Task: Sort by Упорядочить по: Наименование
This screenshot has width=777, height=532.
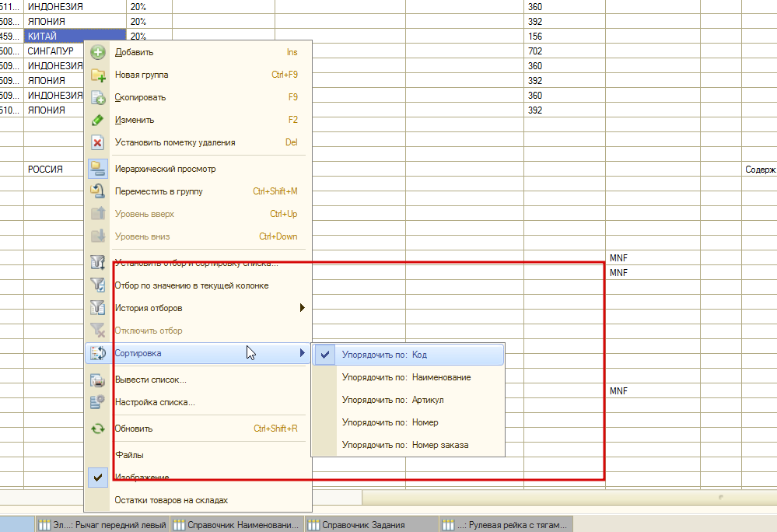Action: 408,377
